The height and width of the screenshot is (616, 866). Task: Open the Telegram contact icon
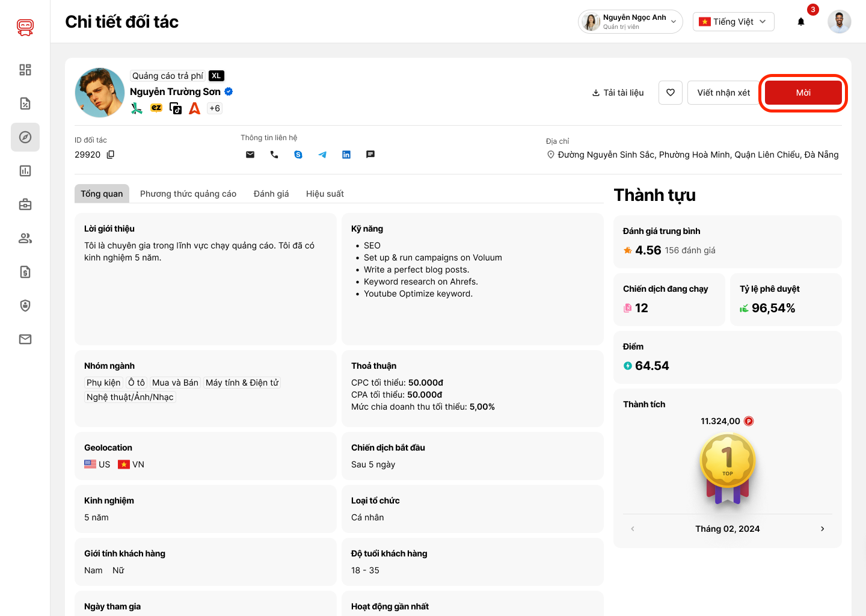tap(322, 155)
